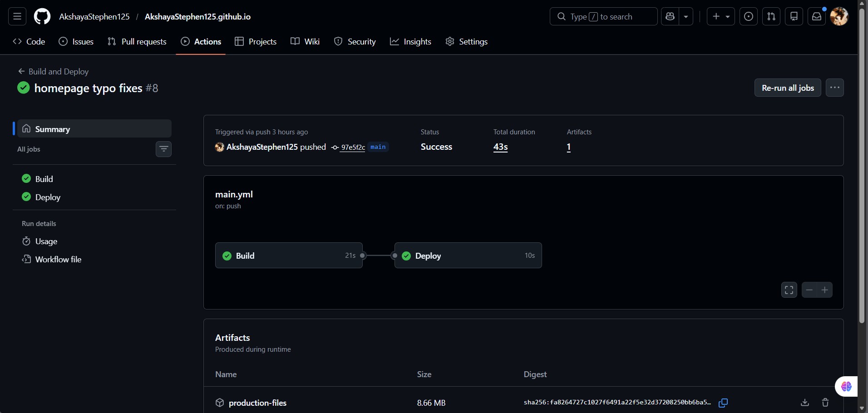Image resolution: width=868 pixels, height=413 pixels.
Task: Expand the create new plus menu
Action: pyautogui.click(x=721, y=17)
